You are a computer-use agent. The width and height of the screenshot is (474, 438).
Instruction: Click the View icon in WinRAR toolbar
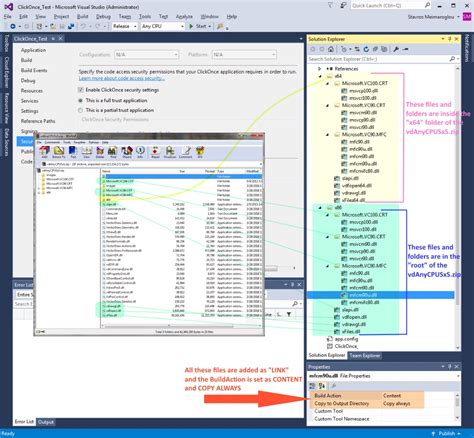[x=86, y=152]
